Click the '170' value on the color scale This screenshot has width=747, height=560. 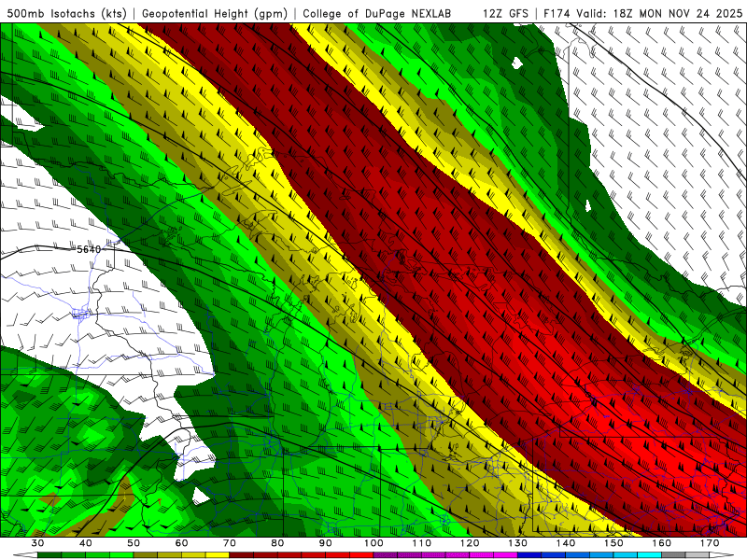pyautogui.click(x=710, y=543)
